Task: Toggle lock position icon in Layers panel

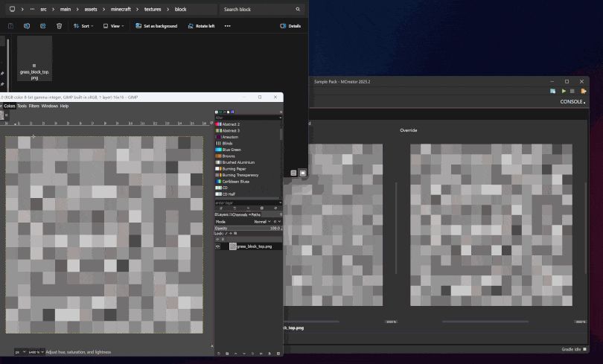Action: click(x=231, y=233)
